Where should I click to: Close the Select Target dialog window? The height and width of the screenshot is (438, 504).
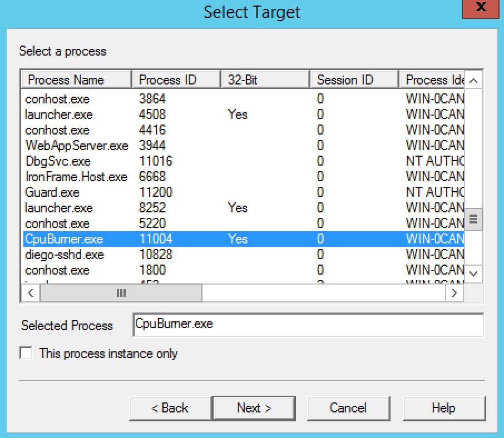[x=481, y=9]
